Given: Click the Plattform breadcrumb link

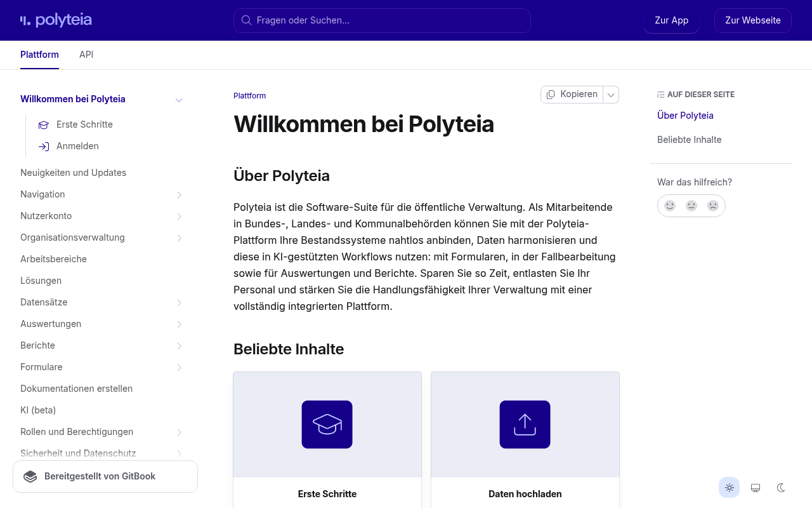Looking at the screenshot, I should tap(249, 96).
